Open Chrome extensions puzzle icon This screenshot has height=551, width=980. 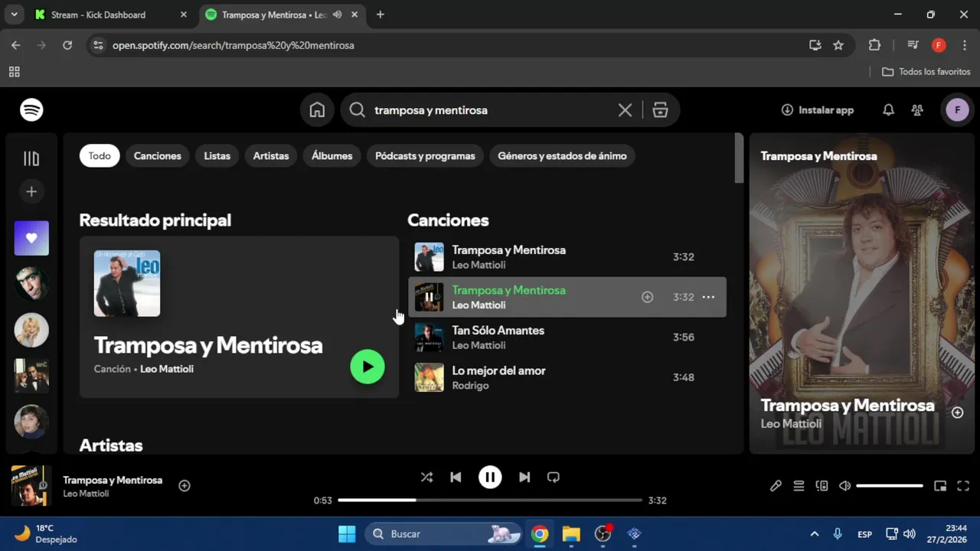874,45
